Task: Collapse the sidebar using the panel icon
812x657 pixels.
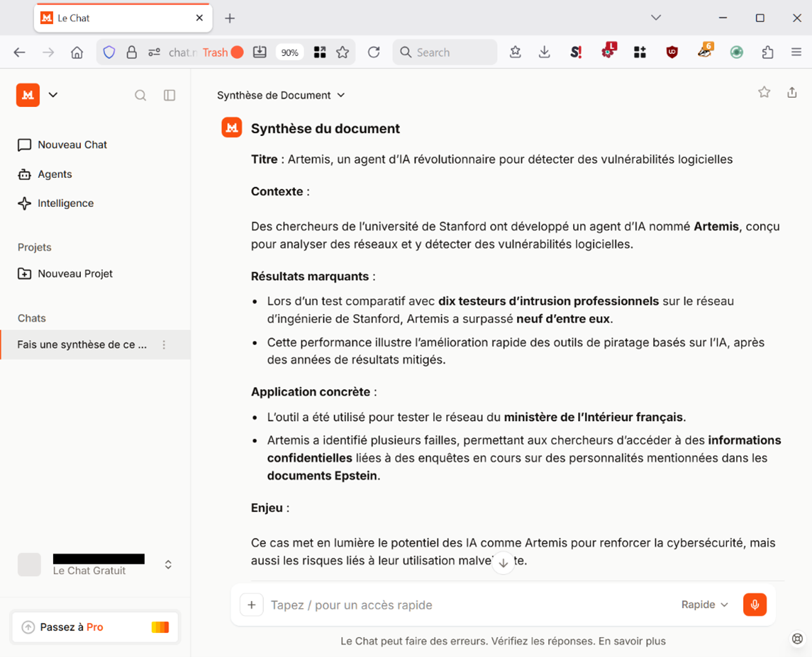Action: pyautogui.click(x=169, y=95)
